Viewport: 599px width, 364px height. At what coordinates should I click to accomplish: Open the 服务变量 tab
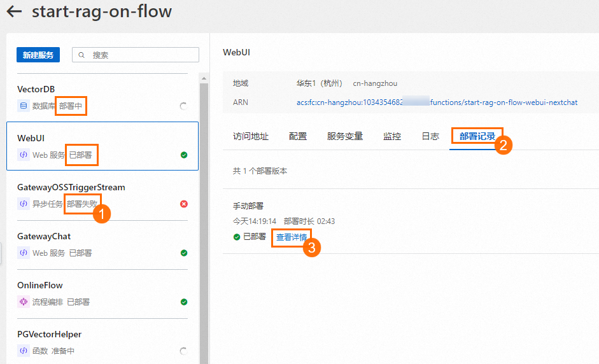pyautogui.click(x=344, y=136)
